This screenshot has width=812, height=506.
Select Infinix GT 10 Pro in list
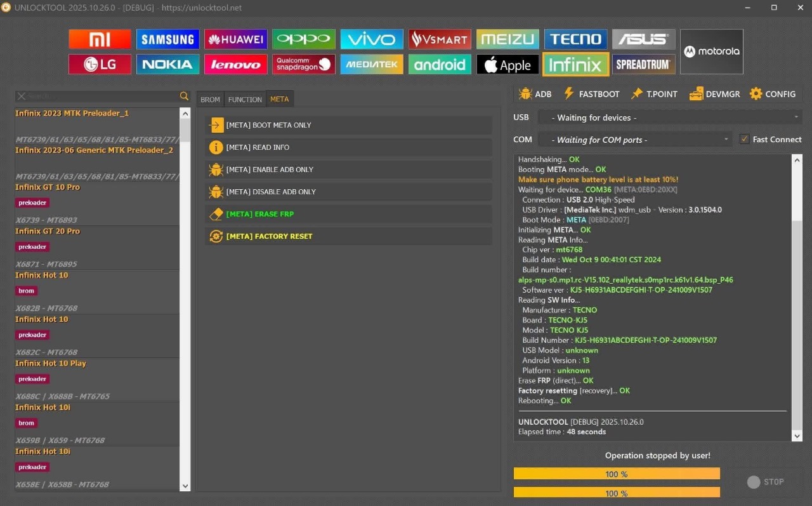tap(96, 203)
